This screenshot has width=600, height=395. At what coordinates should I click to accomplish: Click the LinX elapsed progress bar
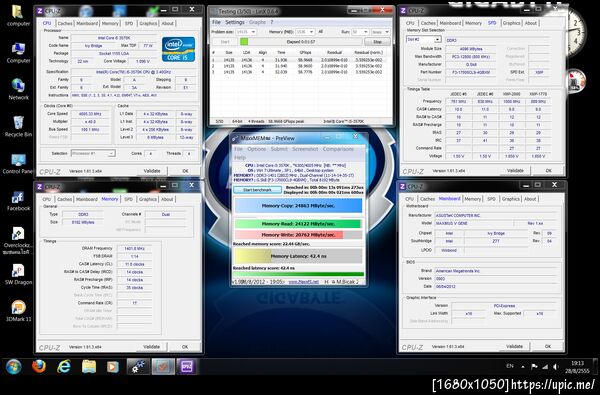click(x=301, y=42)
